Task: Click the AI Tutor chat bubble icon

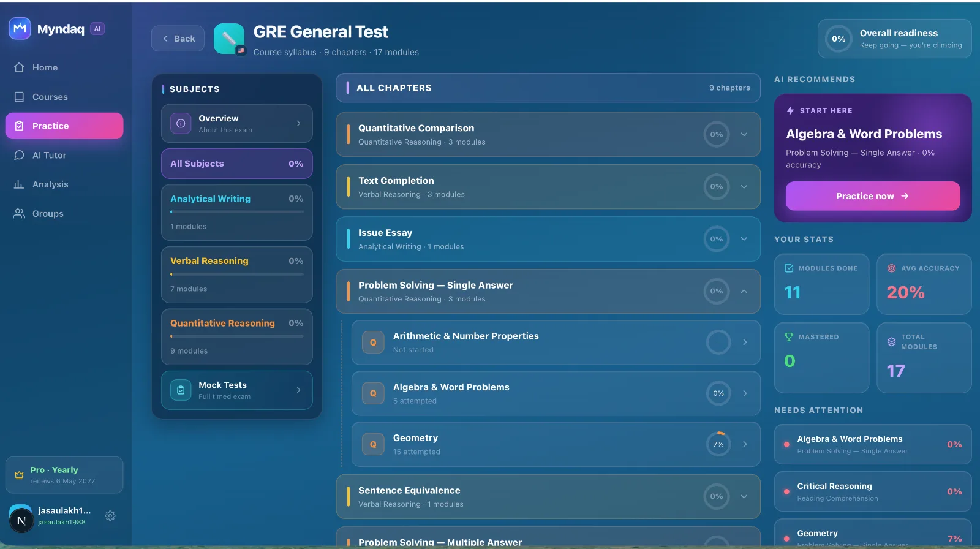Action: (20, 155)
